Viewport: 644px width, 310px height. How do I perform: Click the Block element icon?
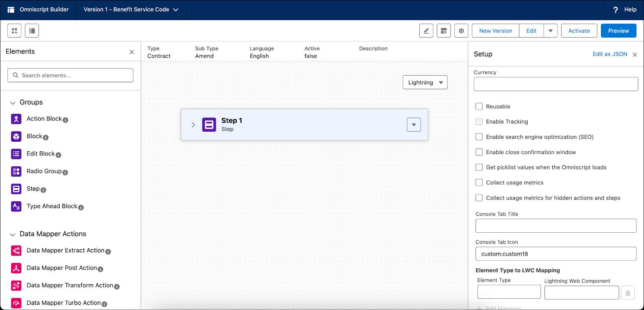(16, 136)
